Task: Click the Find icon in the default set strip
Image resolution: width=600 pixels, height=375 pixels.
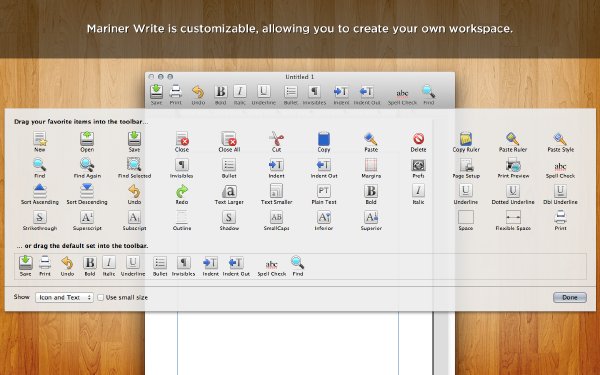Action: pos(297,263)
